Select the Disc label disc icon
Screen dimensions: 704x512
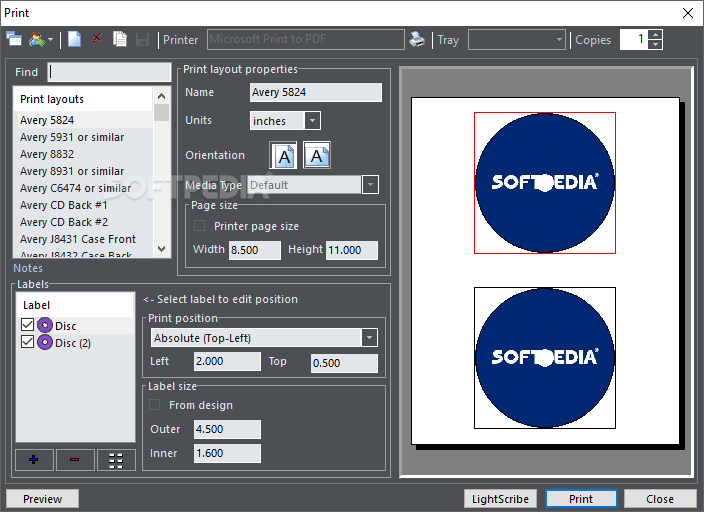(44, 325)
